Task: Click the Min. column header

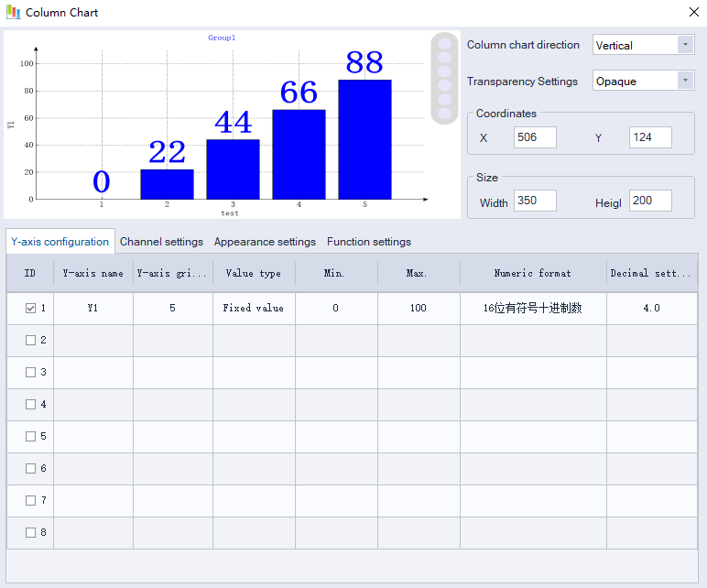Action: tap(336, 273)
